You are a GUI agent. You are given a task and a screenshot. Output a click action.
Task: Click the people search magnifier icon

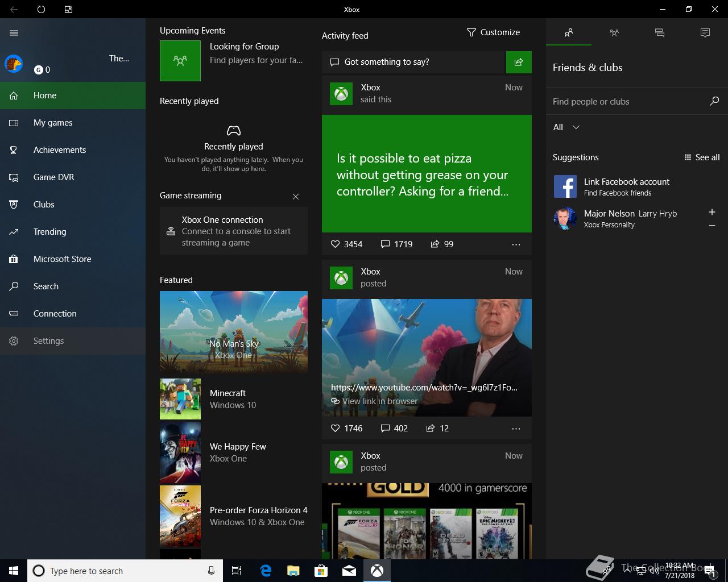point(714,101)
